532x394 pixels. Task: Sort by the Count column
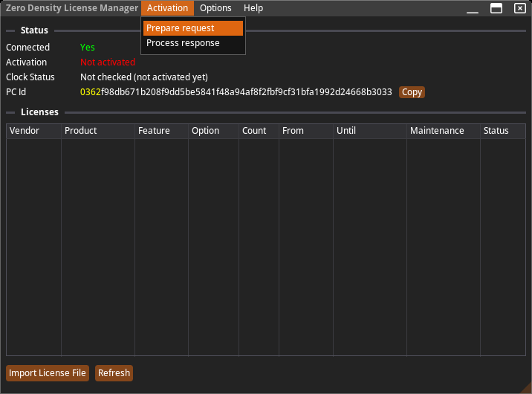259,131
